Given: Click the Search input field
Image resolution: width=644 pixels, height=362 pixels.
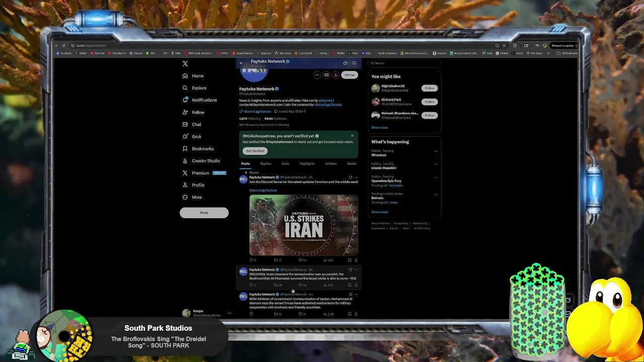Looking at the screenshot, I should [x=405, y=63].
